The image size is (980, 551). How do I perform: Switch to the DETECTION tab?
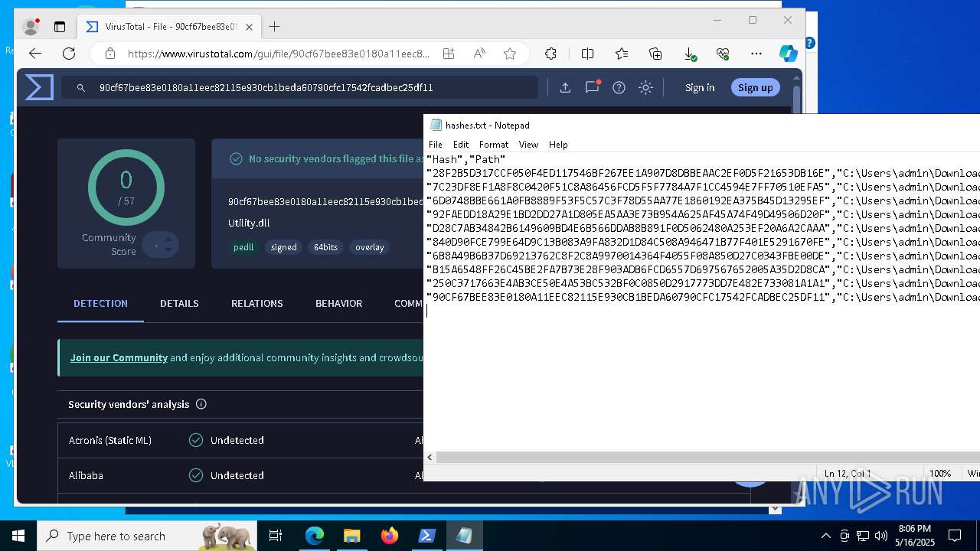click(100, 303)
